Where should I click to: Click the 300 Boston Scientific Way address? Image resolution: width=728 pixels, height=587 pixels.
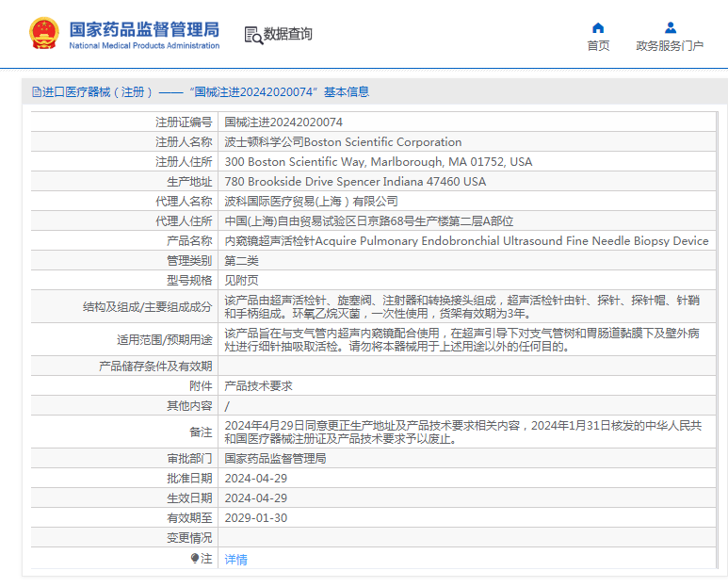coord(379,162)
